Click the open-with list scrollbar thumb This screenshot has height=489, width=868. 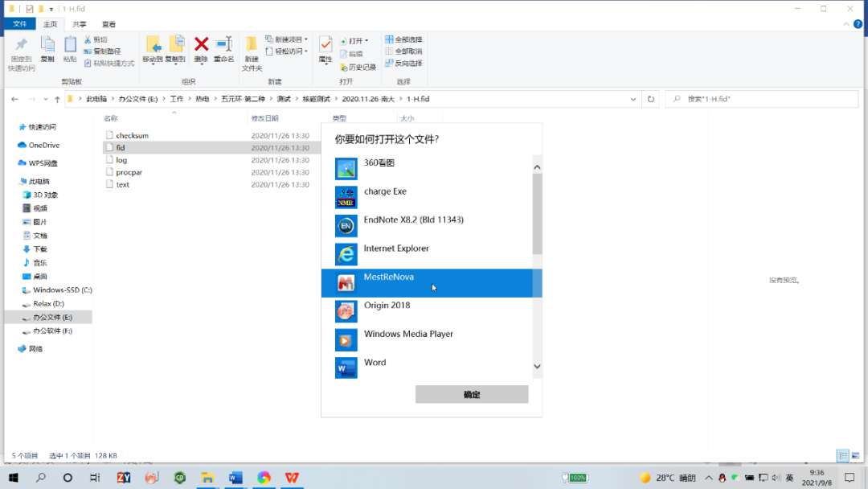(x=537, y=214)
